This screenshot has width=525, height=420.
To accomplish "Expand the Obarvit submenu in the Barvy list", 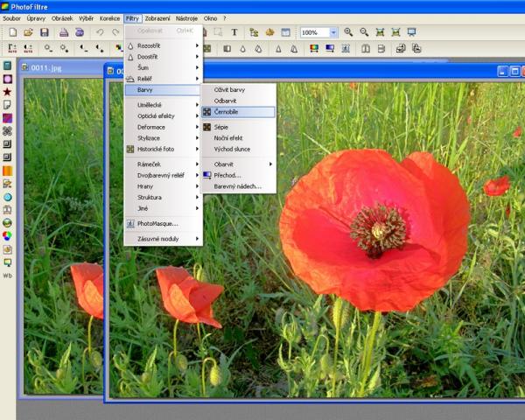I will [x=239, y=164].
